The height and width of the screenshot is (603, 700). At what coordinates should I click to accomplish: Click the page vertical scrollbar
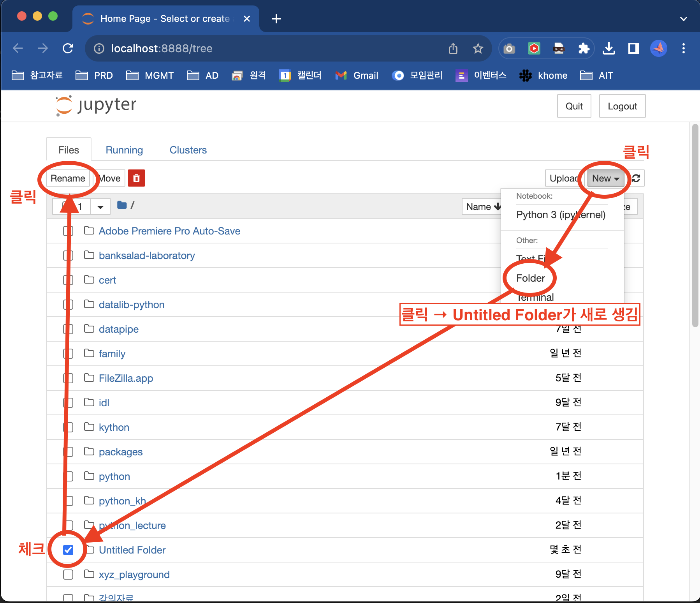click(695, 226)
